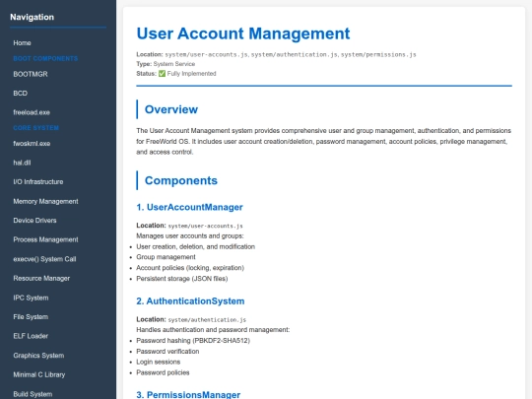Click the 1. UserAccountManager heading
This screenshot has width=532, height=399.
190,207
